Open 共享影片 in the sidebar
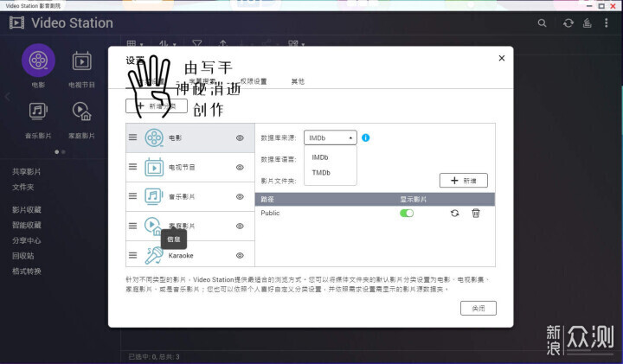This screenshot has width=623, height=364. coord(26,171)
